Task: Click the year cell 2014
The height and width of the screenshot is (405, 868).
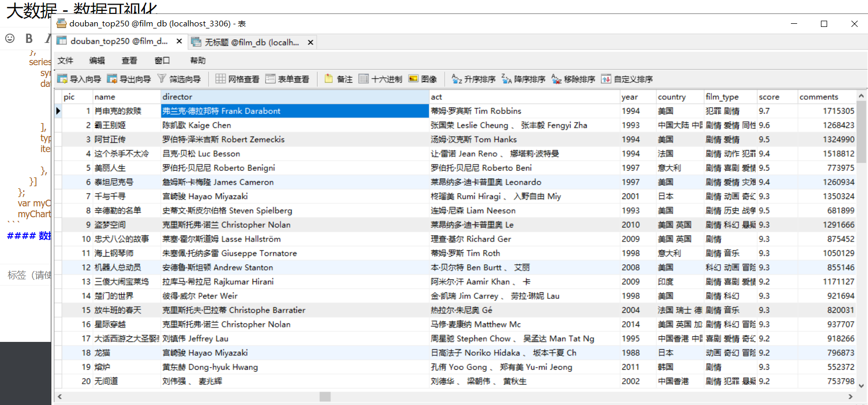Action: pyautogui.click(x=638, y=324)
